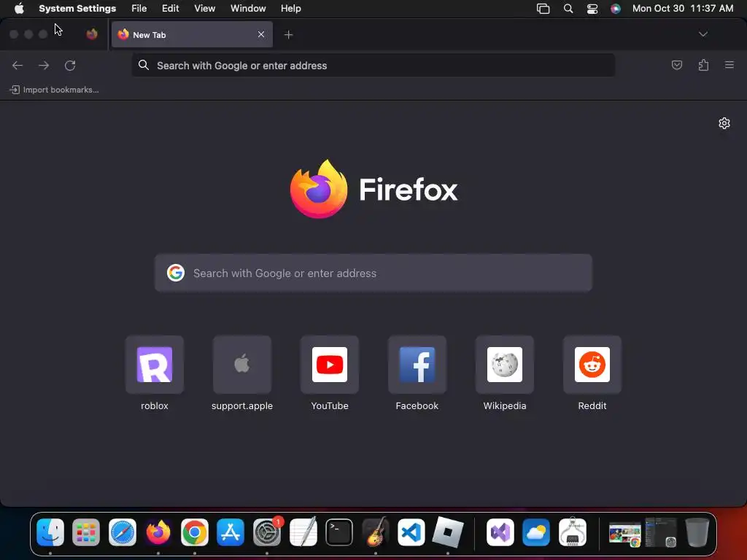Open the Edit menu
Image resolution: width=747 pixels, height=560 pixels.
[170, 9]
